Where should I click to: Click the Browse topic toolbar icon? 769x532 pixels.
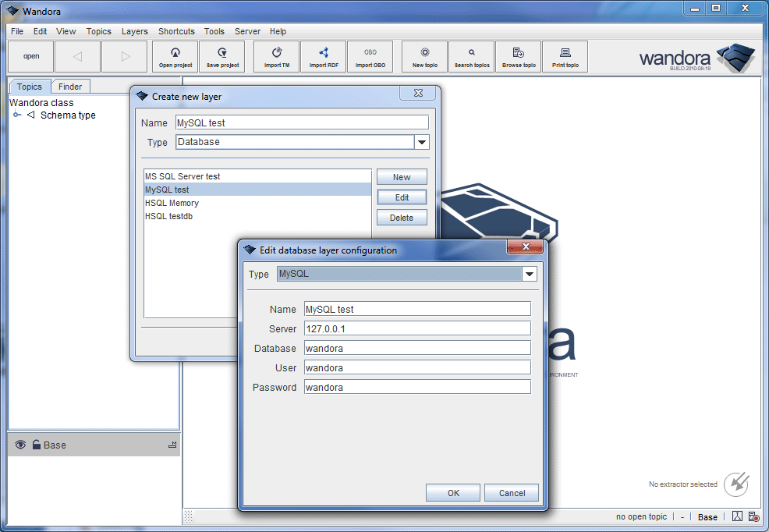[x=518, y=56]
